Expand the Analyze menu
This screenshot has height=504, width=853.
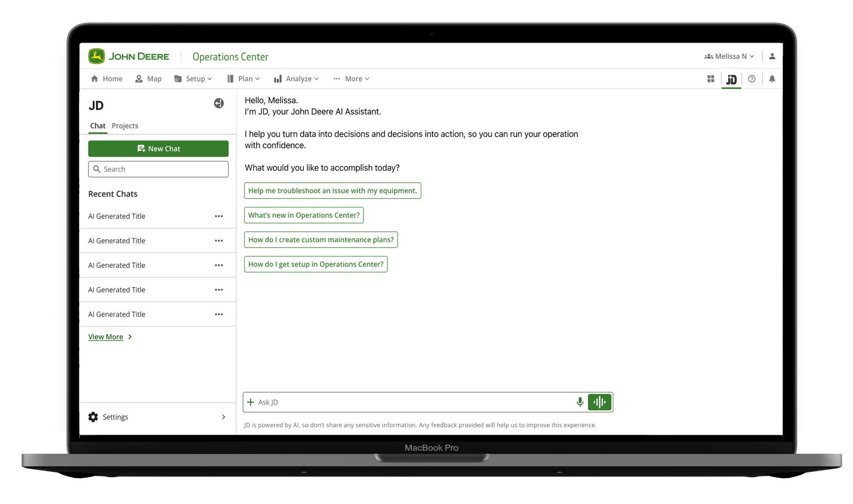(296, 79)
